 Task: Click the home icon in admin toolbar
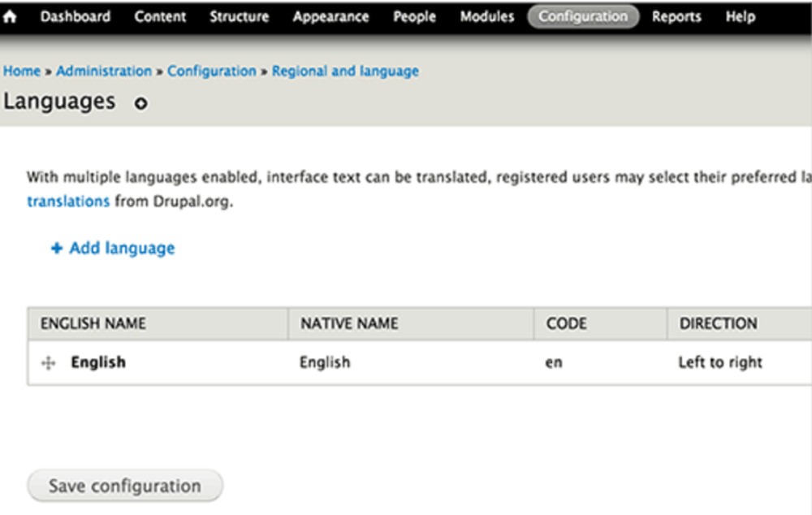click(x=11, y=17)
